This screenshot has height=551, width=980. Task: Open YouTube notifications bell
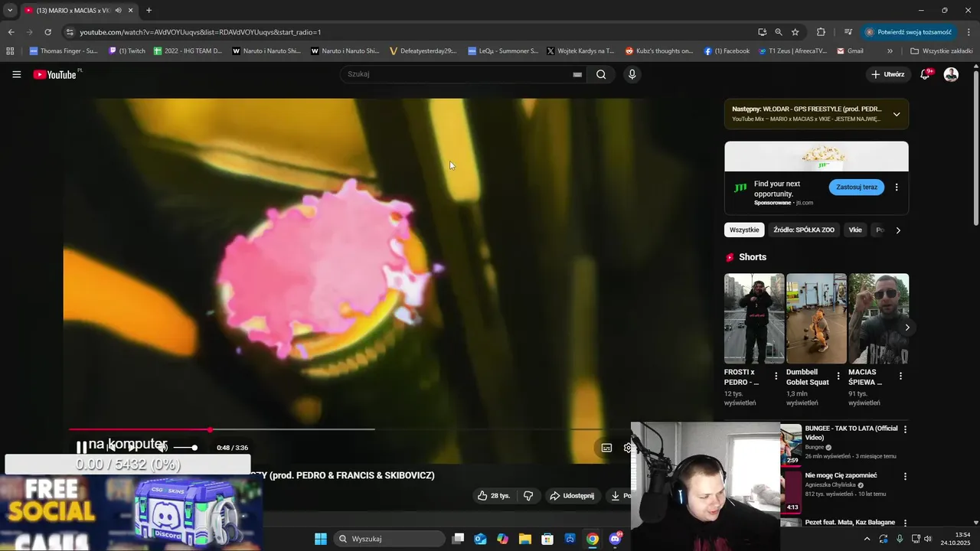click(925, 74)
